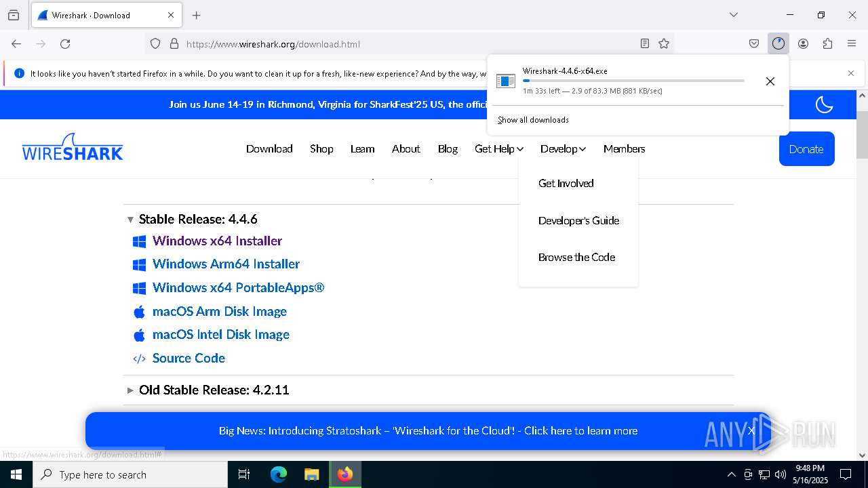This screenshot has height=488, width=868.
Task: Open the Learn nav link
Action: pyautogui.click(x=362, y=148)
